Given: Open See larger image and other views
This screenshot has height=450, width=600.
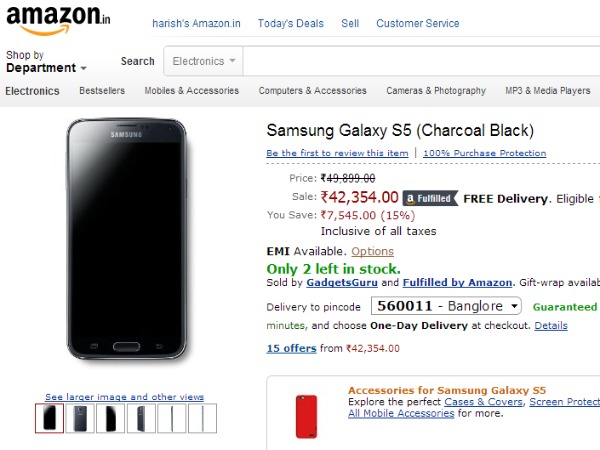Looking at the screenshot, I should 124,397.
